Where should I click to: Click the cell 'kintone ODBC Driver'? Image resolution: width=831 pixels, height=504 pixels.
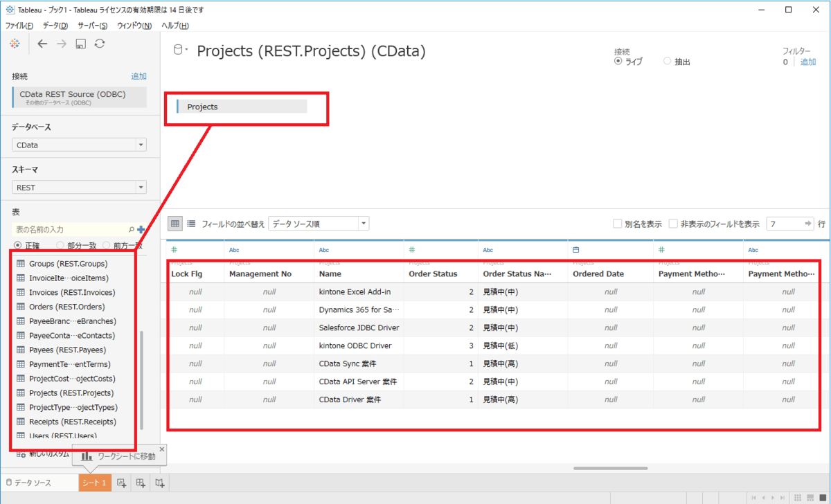pos(355,345)
